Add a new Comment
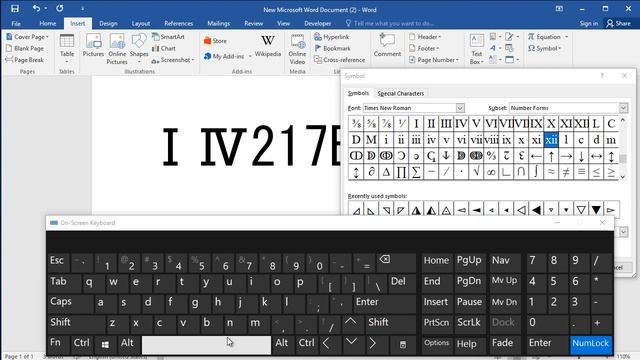 tap(387, 46)
